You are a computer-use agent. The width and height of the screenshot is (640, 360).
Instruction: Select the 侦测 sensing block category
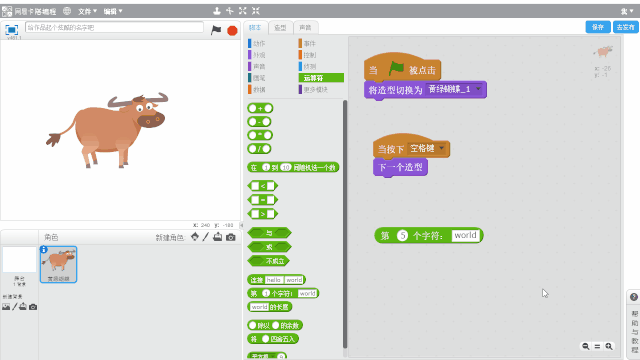(309, 66)
